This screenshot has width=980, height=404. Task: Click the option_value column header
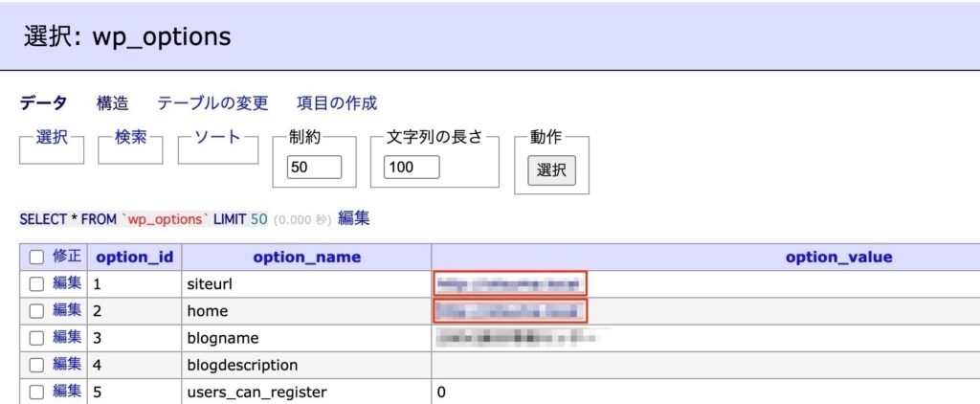[838, 257]
